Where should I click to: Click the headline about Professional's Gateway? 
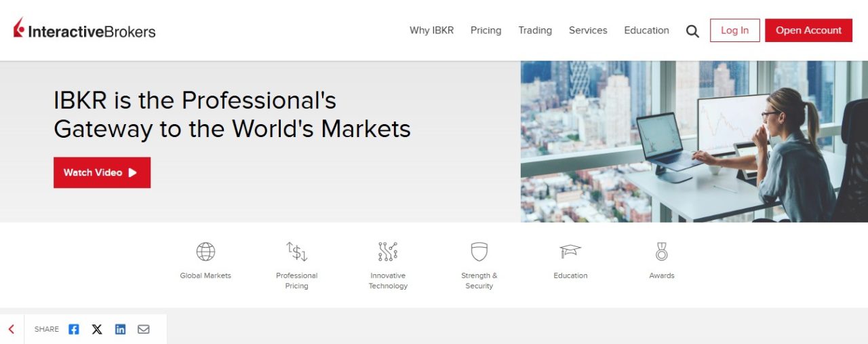232,115
